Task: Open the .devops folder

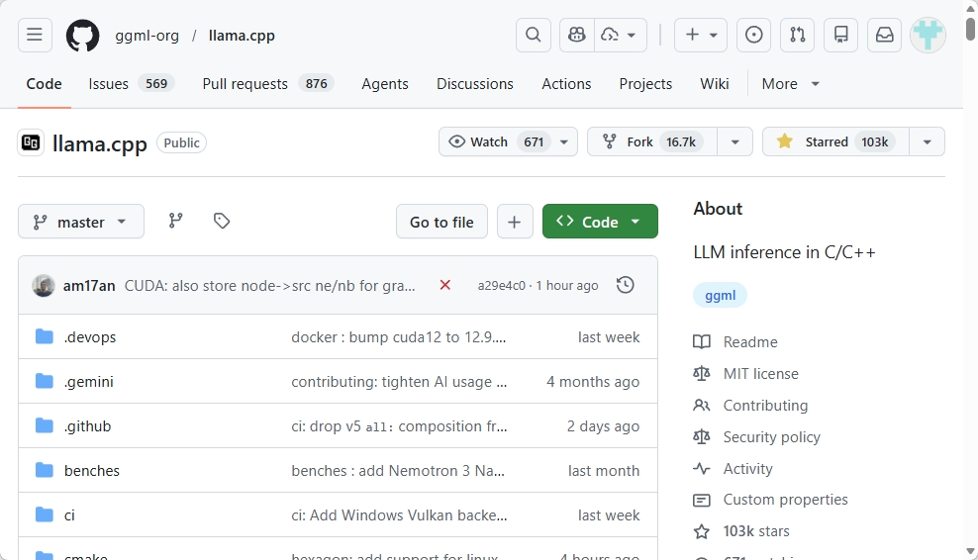Action: 90,336
